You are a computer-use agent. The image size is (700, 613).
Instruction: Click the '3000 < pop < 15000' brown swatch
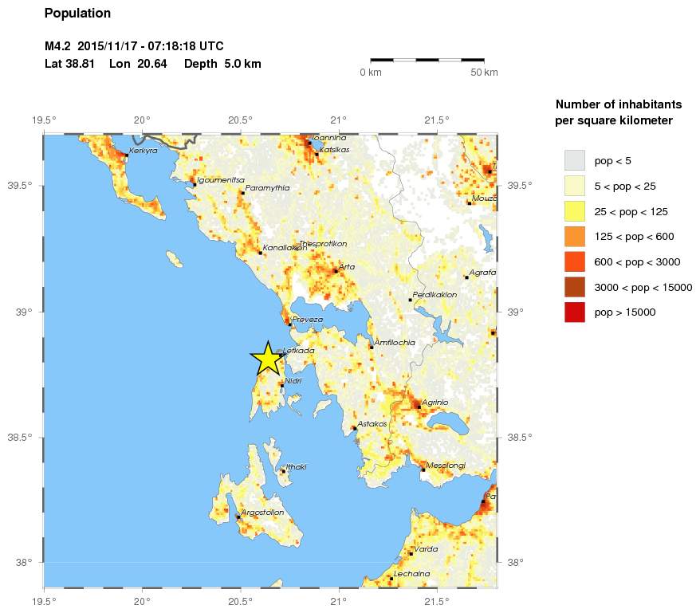click(574, 287)
